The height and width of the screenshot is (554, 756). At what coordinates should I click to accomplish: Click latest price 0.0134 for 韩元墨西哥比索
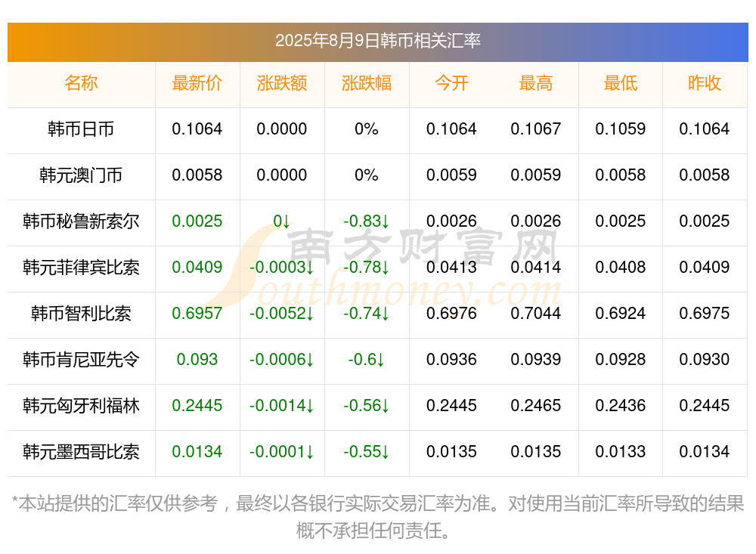[197, 452]
